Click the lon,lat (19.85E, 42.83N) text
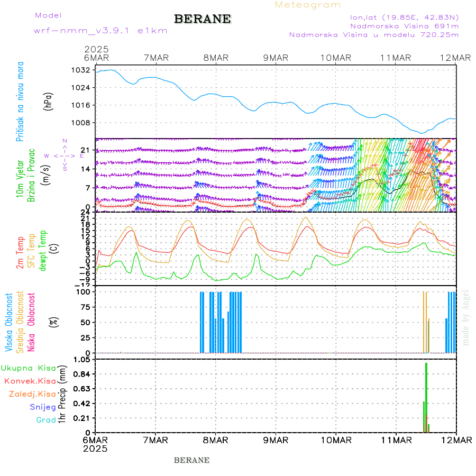The height and width of the screenshot is (476, 476). point(404,17)
